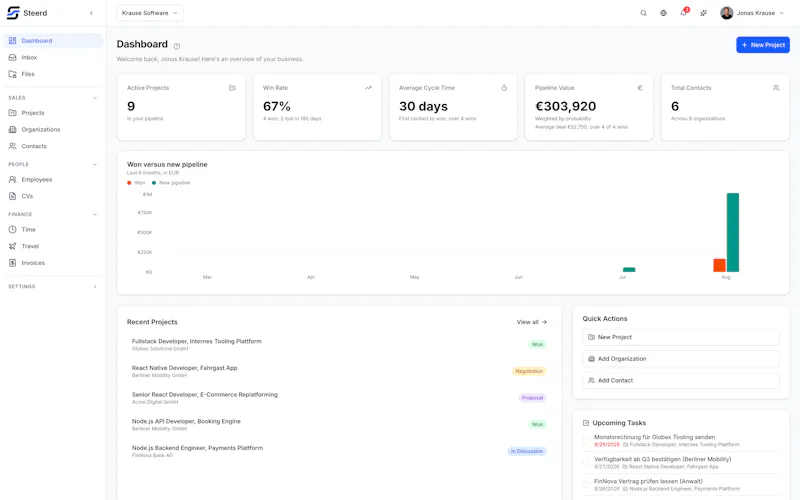Check the Verfügbarkeit ab Q3 task checkbox
The height and width of the screenshot is (500, 800).
tap(586, 462)
